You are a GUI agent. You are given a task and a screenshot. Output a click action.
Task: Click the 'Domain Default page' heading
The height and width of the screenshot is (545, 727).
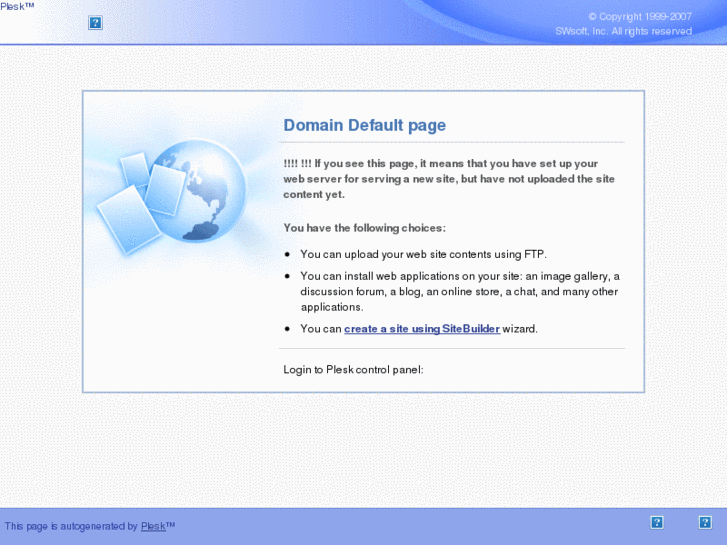[364, 125]
